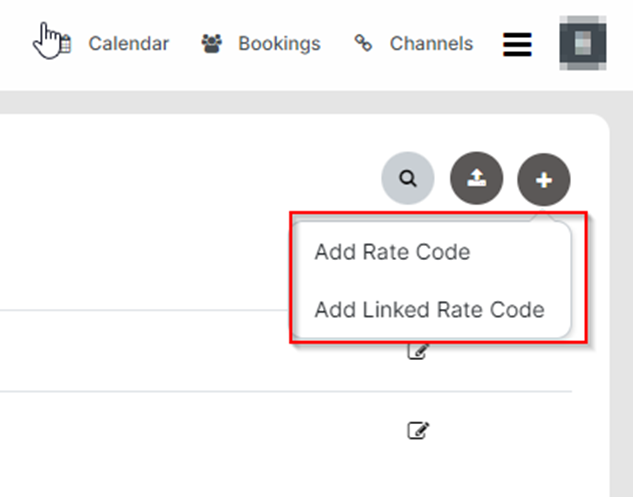Select Add Rate Code from dropdown
Screen dimensions: 633x497
point(392,252)
